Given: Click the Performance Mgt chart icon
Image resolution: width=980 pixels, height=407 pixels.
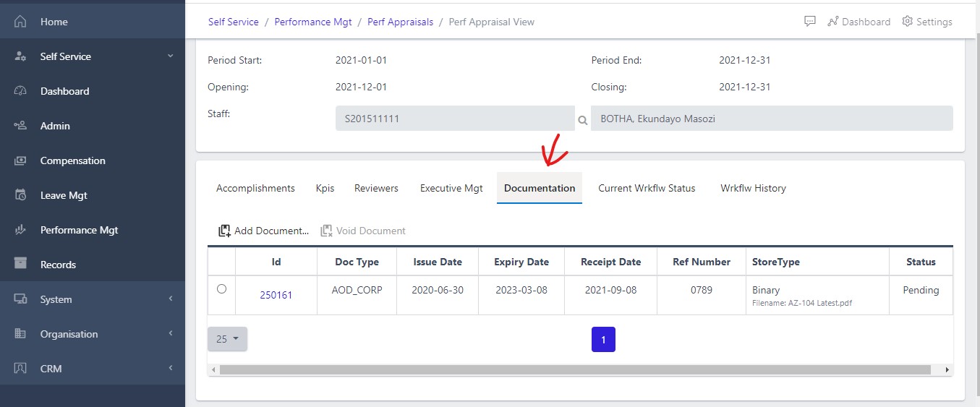Looking at the screenshot, I should [x=20, y=230].
